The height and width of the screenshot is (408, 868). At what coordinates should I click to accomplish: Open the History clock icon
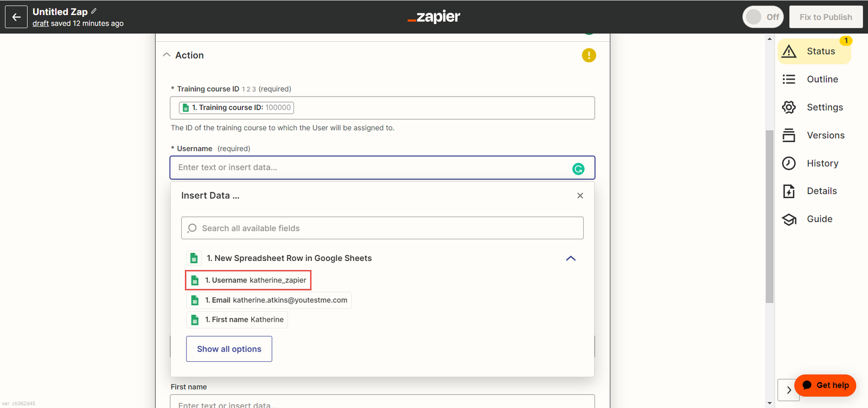[x=789, y=163]
